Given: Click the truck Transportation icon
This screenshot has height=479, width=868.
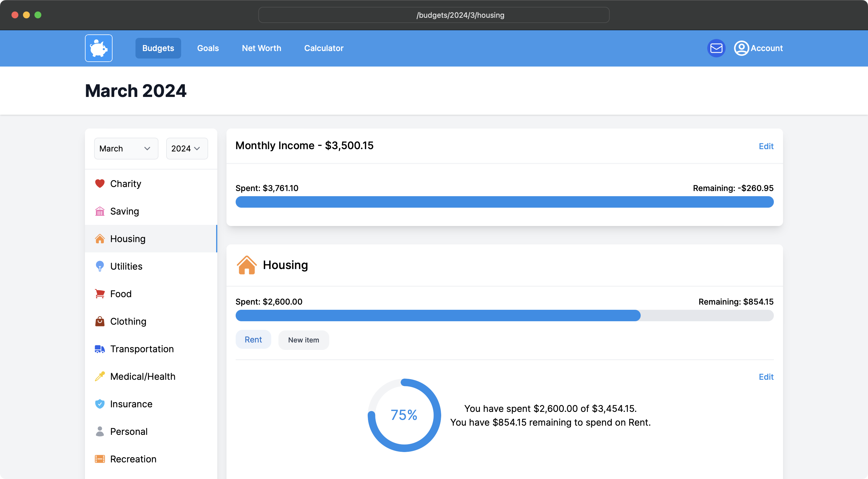Looking at the screenshot, I should click(100, 349).
